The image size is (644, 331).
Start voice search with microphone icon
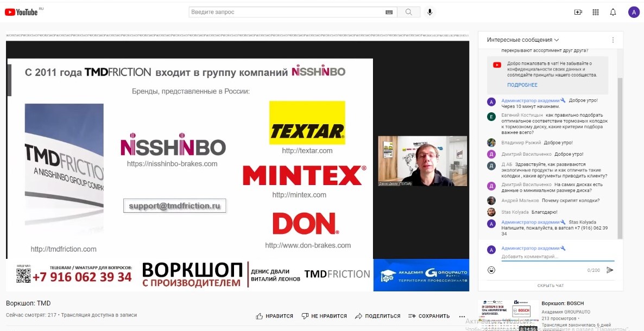(x=430, y=12)
